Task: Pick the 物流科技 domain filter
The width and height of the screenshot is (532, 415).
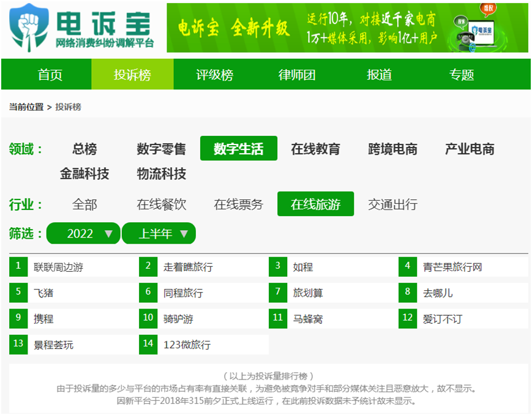Action: [x=162, y=173]
